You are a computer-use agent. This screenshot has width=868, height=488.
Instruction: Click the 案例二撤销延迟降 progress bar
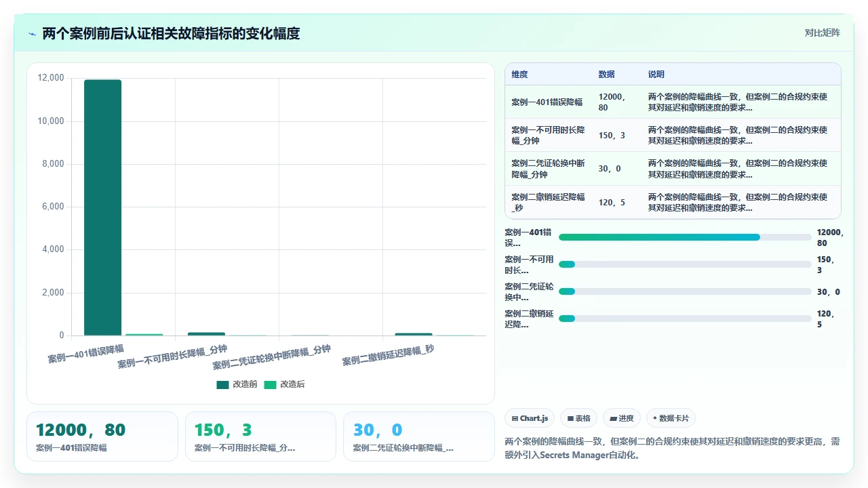coord(685,319)
